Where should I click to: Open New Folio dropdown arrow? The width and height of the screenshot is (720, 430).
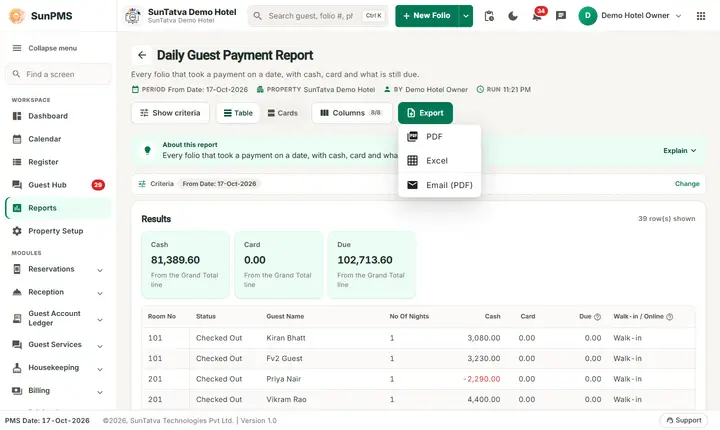click(466, 16)
